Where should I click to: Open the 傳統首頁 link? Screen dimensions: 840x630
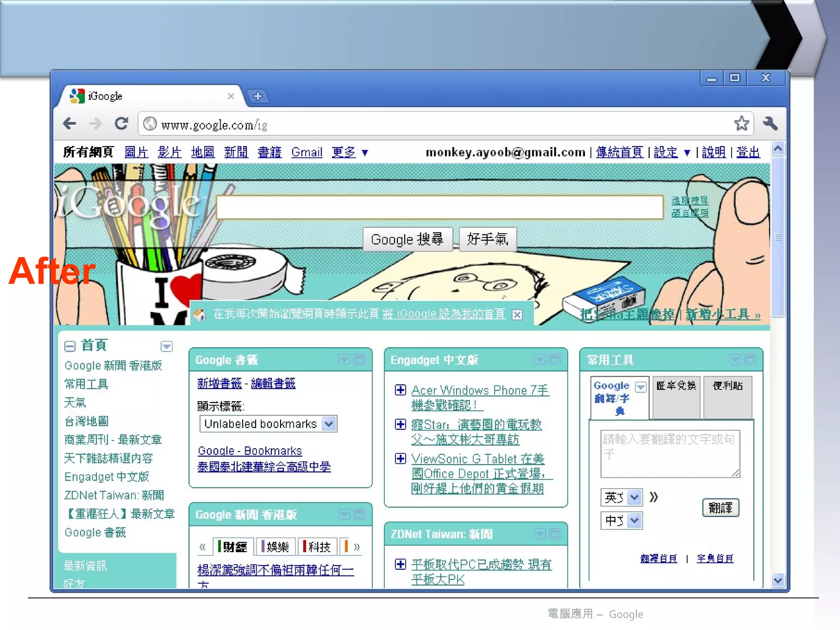tap(619, 153)
